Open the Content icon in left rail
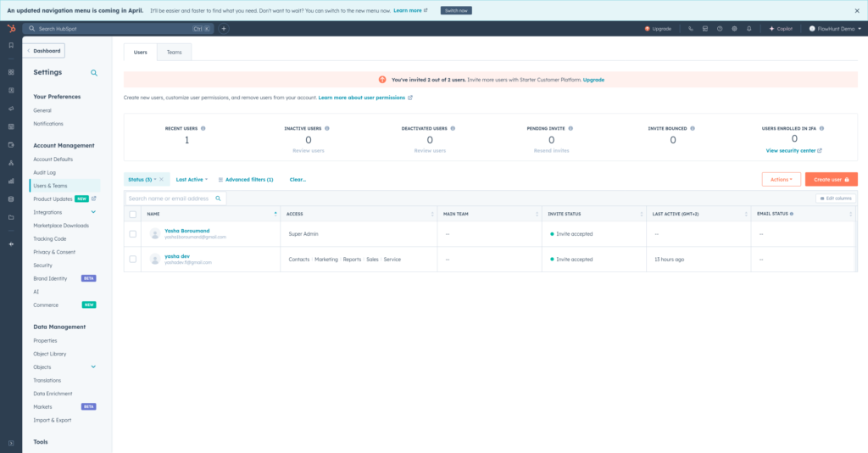The image size is (868, 453). 11,126
